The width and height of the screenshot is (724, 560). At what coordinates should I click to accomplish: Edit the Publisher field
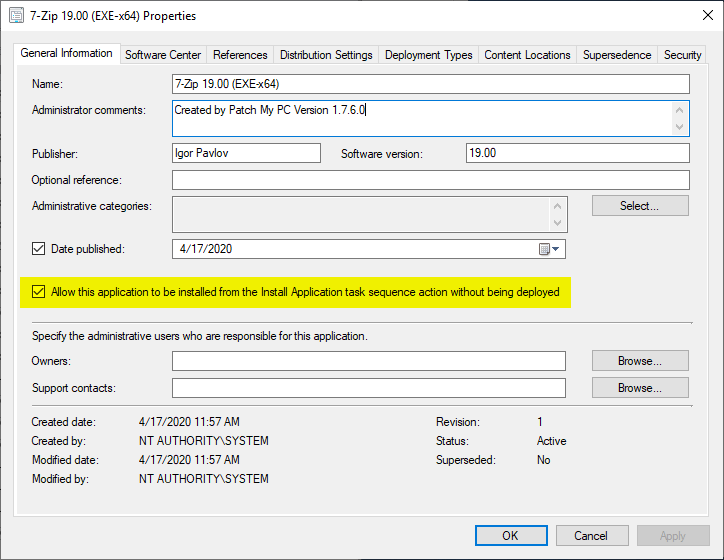[x=246, y=153]
